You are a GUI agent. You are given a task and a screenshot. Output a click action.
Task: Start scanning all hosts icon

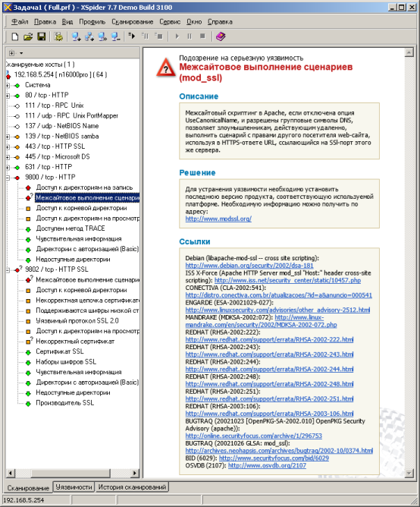[x=132, y=36]
